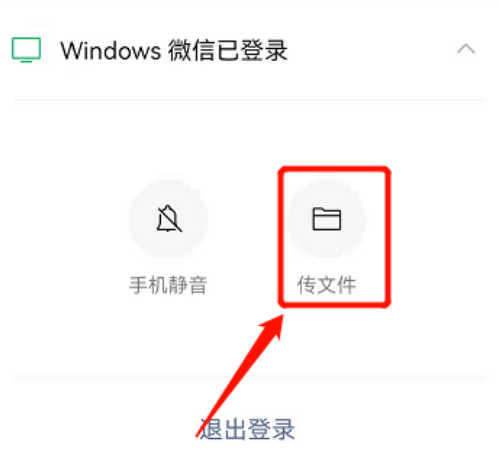Tap the crossed-out bell mute icon
The height and width of the screenshot is (470, 499).
[169, 218]
